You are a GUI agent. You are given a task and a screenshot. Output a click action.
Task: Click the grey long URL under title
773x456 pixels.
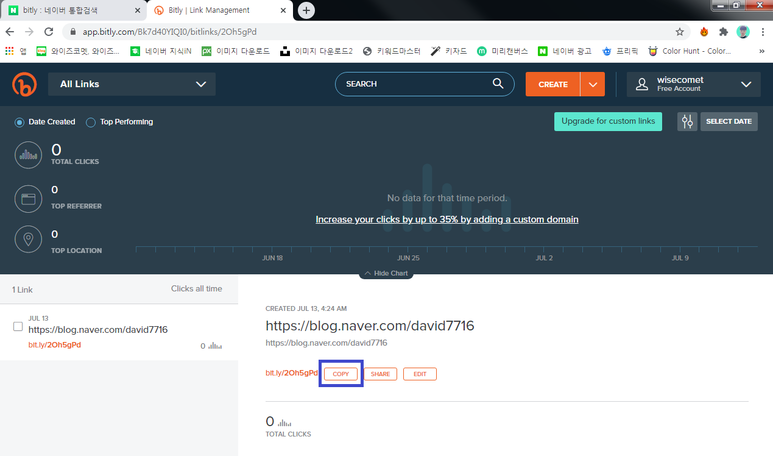pos(326,343)
